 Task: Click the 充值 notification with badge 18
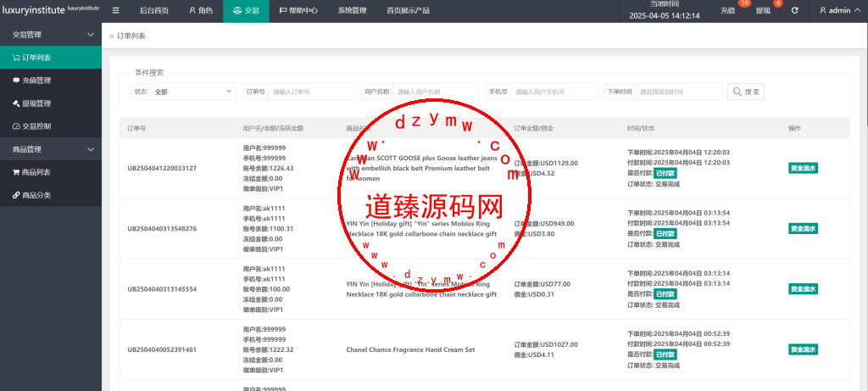click(728, 10)
